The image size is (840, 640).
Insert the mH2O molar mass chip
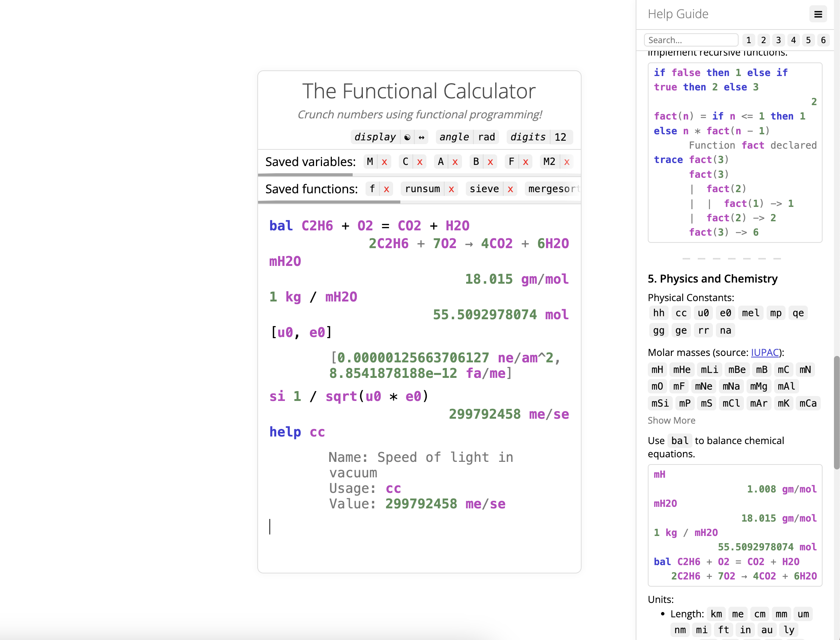point(665,503)
